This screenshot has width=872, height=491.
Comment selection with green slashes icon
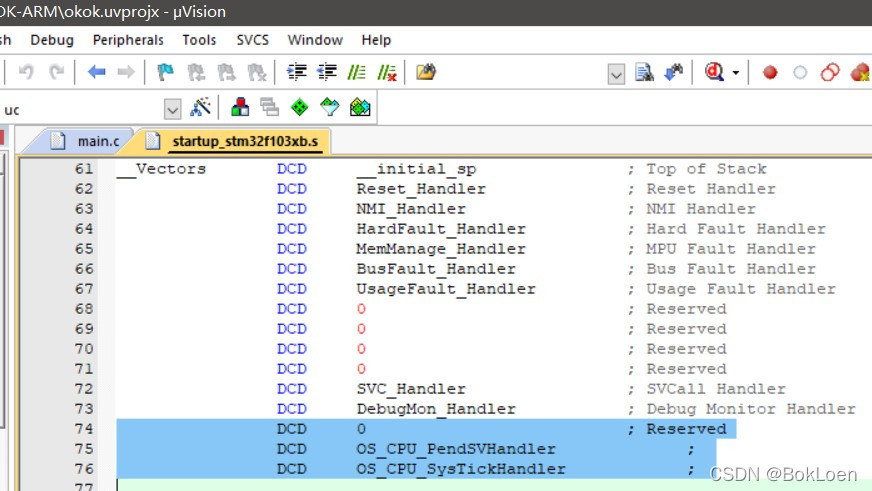[x=356, y=72]
